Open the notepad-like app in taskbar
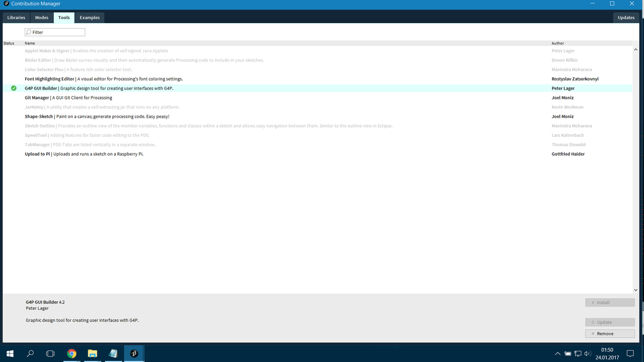 [x=113, y=353]
